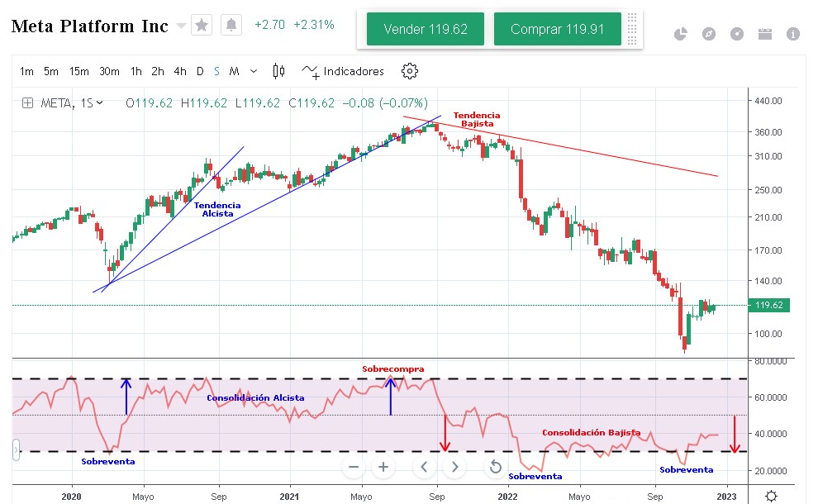
Task: Expand the dropdown next to Meta Platform Inc
Action: coord(181,26)
